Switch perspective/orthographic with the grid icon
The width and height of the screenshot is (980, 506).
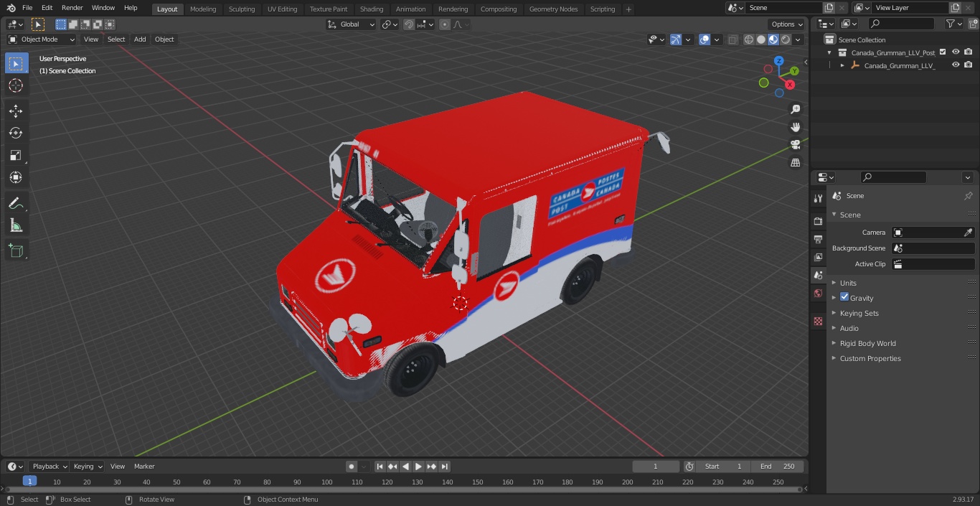point(795,163)
